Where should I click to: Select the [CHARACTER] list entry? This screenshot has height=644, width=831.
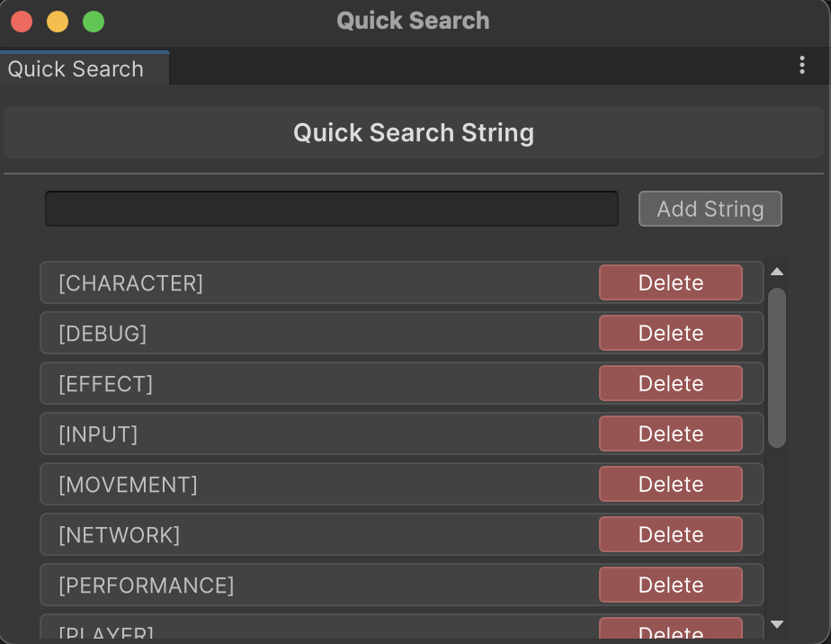pos(270,282)
